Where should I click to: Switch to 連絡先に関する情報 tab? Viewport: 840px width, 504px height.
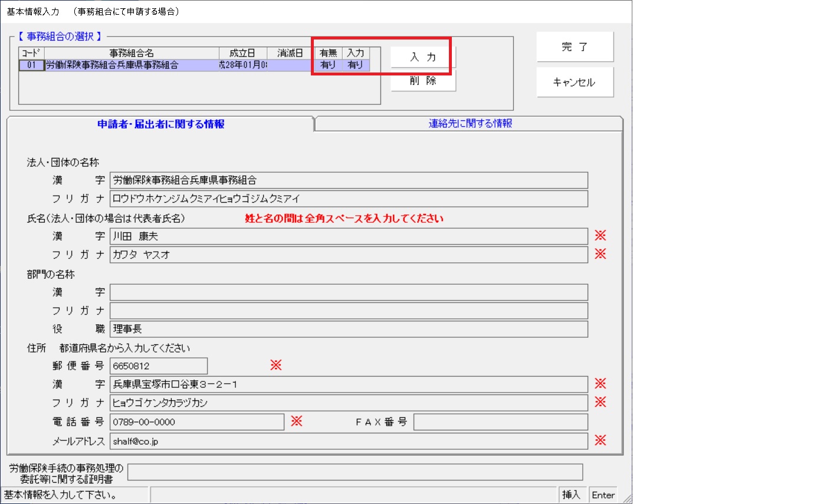pos(470,124)
